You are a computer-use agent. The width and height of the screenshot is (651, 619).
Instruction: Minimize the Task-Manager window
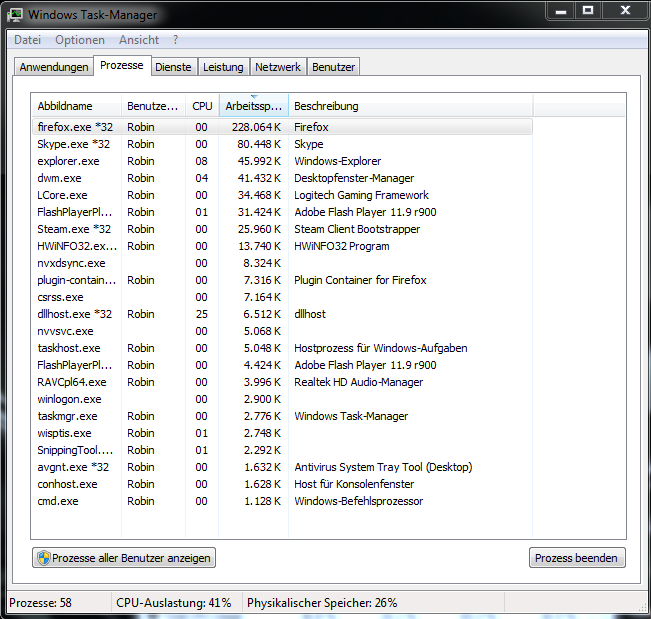[561, 11]
